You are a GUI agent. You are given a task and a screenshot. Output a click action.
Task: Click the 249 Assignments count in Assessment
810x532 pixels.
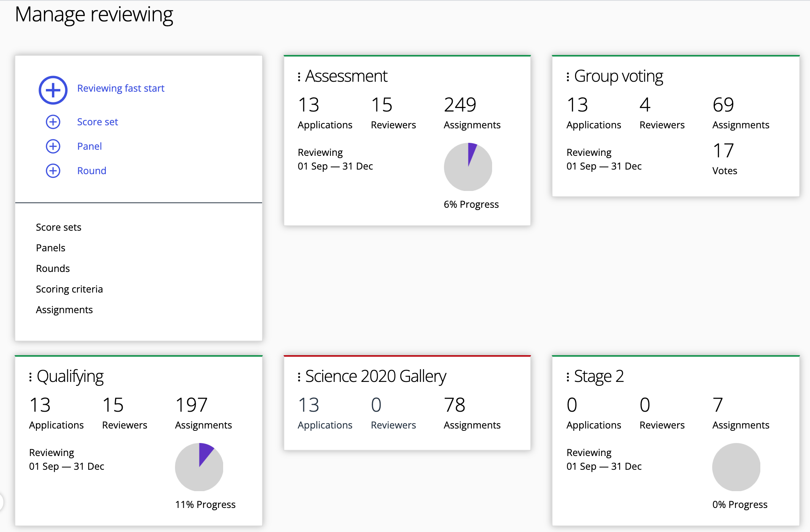click(x=460, y=105)
